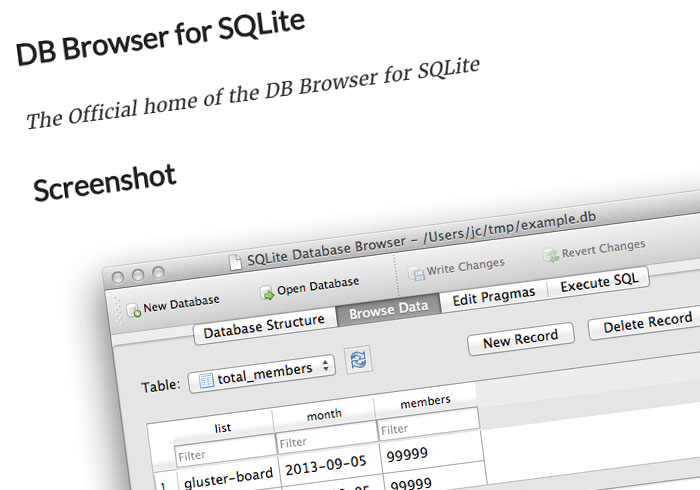Click the Open Database label
Image resolution: width=700 pixels, height=490 pixels.
tap(318, 286)
